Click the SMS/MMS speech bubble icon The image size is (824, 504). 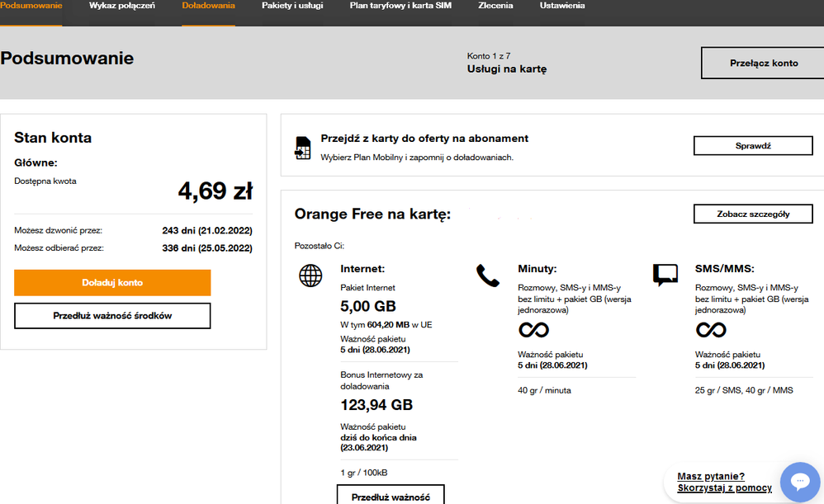click(x=665, y=275)
